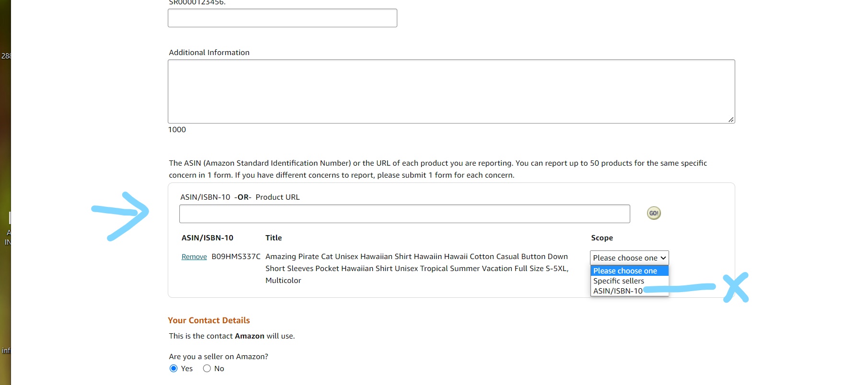Open the Scope "Please choose one" dropdown

point(629,258)
